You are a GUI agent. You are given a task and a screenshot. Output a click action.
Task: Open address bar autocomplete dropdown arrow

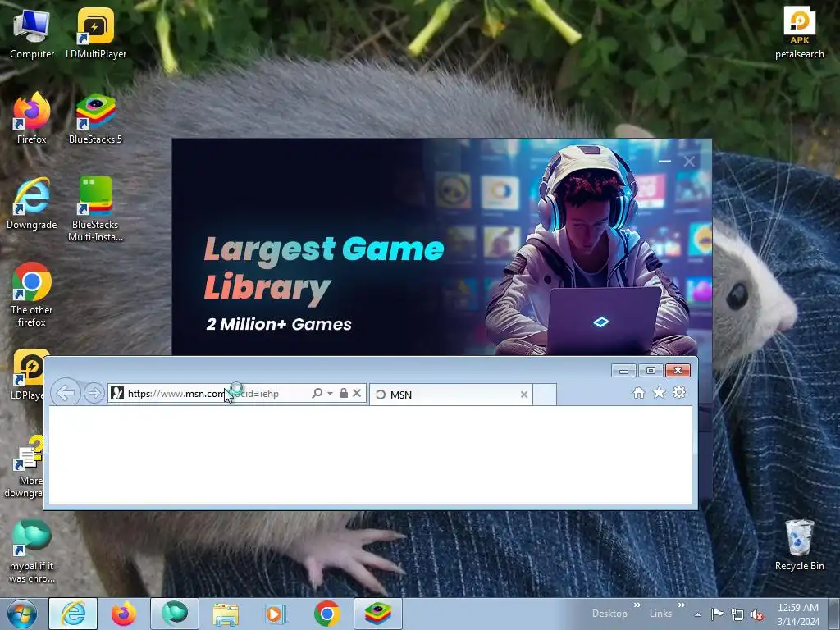330,393
